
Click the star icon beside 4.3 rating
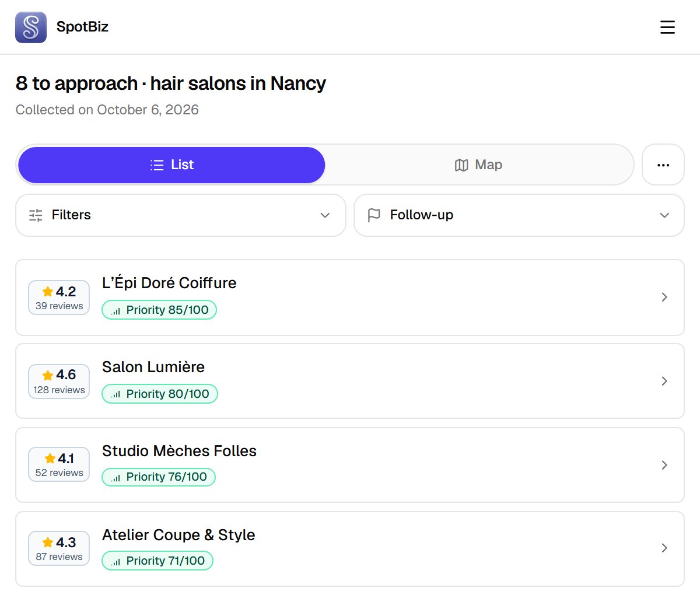click(x=48, y=542)
